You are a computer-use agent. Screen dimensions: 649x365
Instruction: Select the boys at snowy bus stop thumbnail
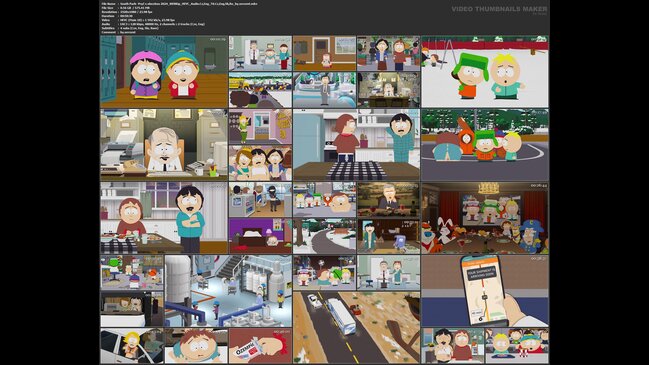[485, 145]
